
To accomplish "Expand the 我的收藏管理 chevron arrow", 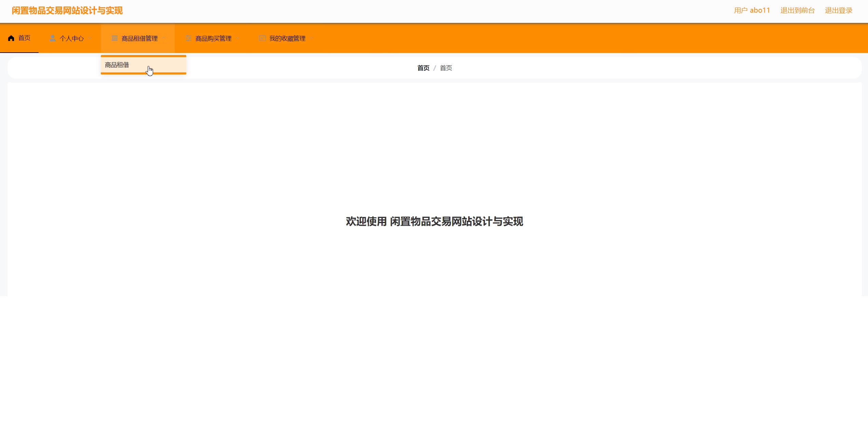I will pos(311,38).
